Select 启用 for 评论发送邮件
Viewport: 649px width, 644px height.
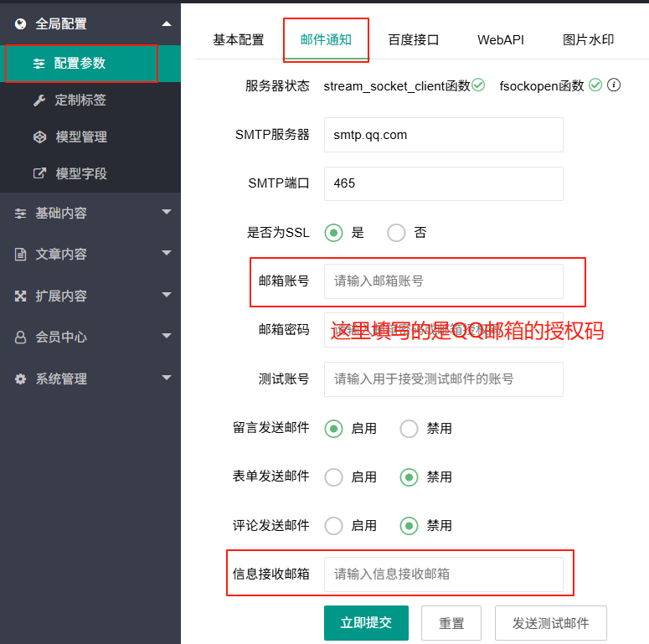click(333, 526)
